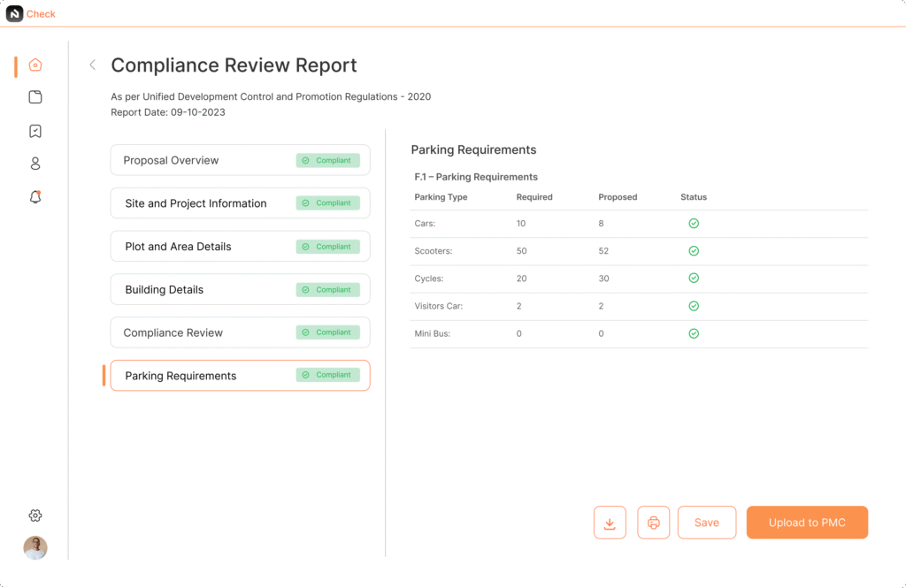Open the user profile sidebar icon
The width and height of the screenshot is (906, 588).
35,164
